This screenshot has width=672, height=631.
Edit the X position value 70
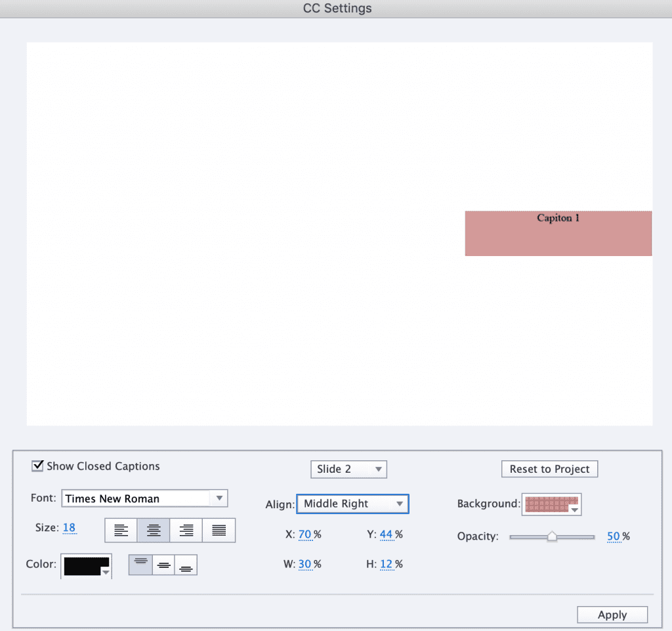pyautogui.click(x=304, y=534)
